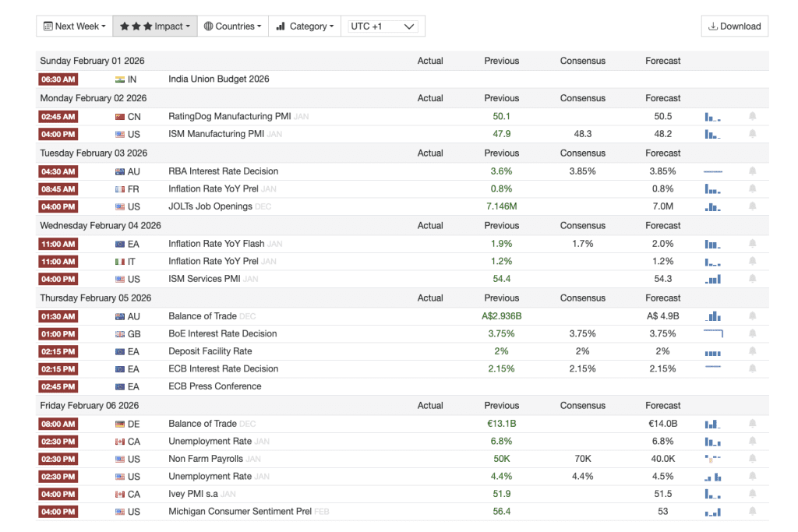View the Non Farm Payrolls mini chart

[x=712, y=459]
